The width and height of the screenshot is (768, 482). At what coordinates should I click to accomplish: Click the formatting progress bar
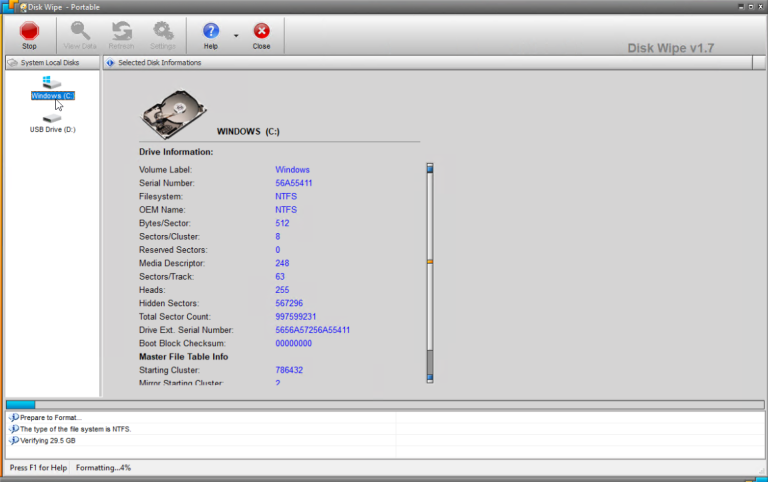[x=385, y=405]
